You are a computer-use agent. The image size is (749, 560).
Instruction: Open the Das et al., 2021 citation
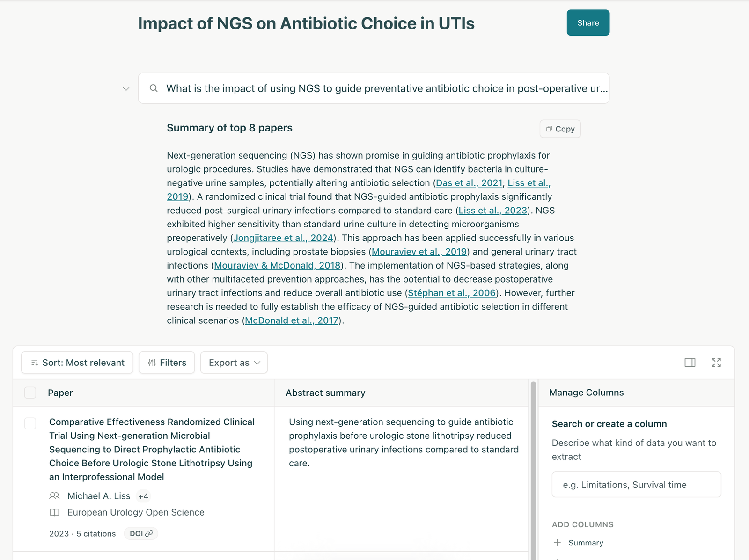tap(469, 183)
